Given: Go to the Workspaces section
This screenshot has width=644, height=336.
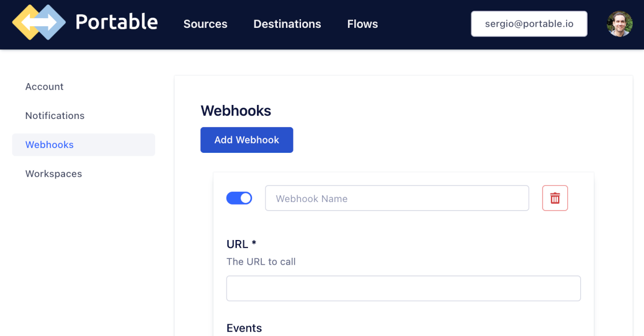Looking at the screenshot, I should click(54, 173).
